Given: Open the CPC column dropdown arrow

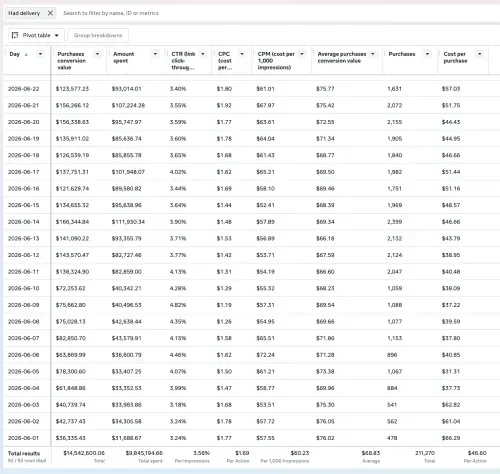Looking at the screenshot, I should [242, 54].
